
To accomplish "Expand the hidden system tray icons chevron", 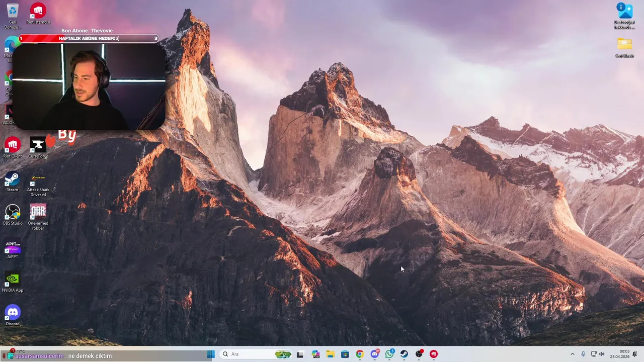I will pyautogui.click(x=572, y=354).
